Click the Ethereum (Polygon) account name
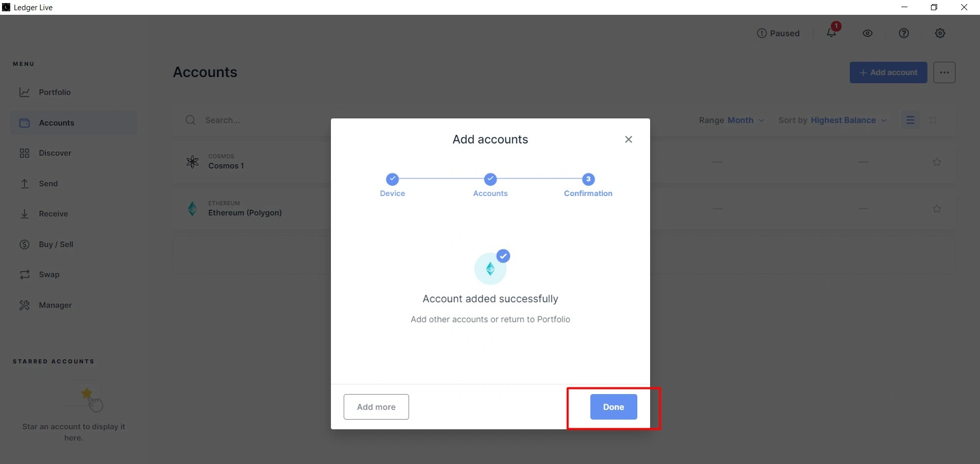This screenshot has width=980, height=464. [245, 213]
